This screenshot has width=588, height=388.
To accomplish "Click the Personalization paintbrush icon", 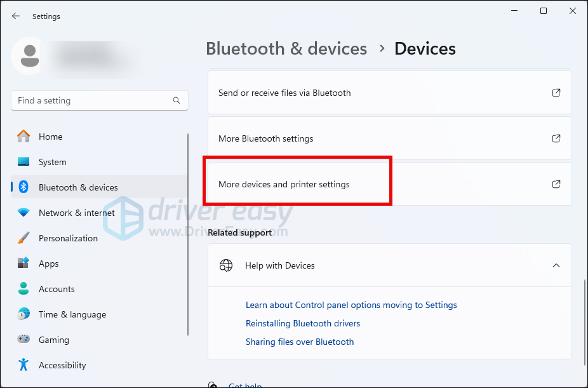I will point(24,238).
